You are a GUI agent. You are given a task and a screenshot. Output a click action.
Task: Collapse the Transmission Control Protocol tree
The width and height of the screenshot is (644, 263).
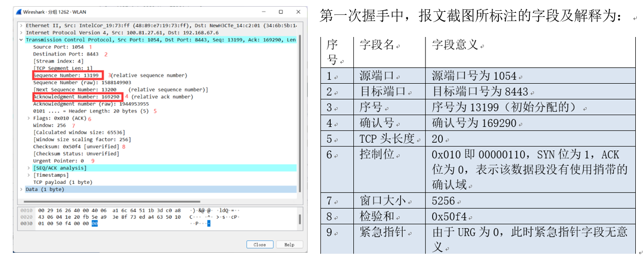[x=21, y=40]
